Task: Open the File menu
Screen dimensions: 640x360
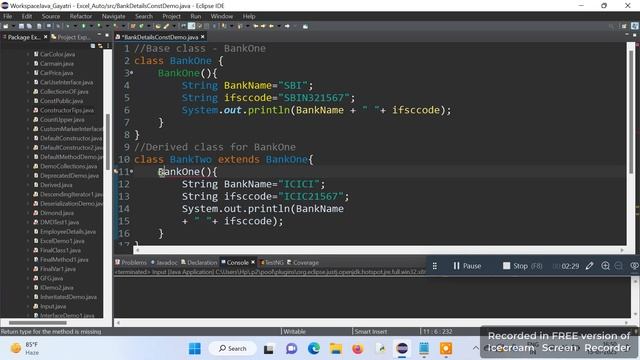Action: (x=7, y=16)
